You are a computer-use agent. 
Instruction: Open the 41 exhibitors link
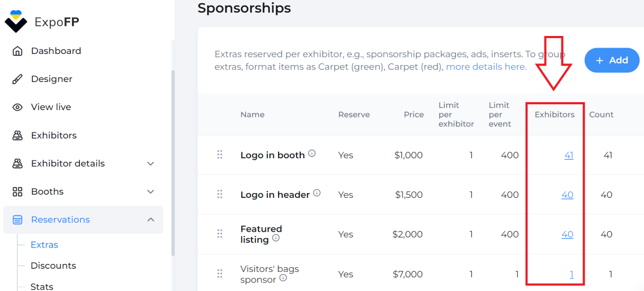click(x=569, y=156)
